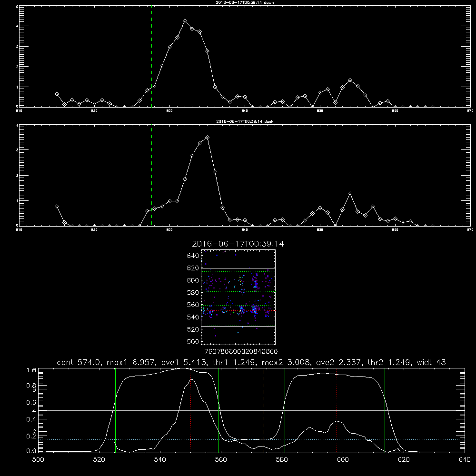This screenshot has height=476, width=476.
Task: Click the red dotted line near 598 in bottom plot
Action: 337,410
